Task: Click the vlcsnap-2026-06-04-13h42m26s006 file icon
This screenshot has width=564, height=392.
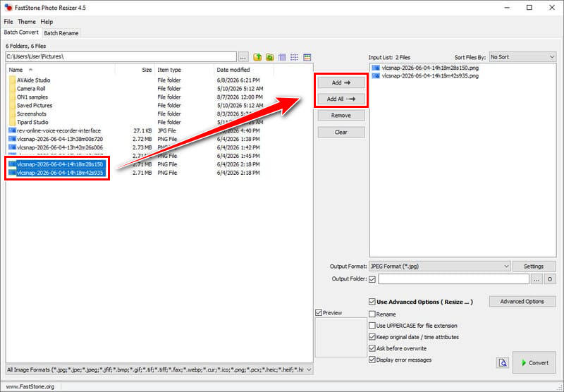Action: point(12,147)
